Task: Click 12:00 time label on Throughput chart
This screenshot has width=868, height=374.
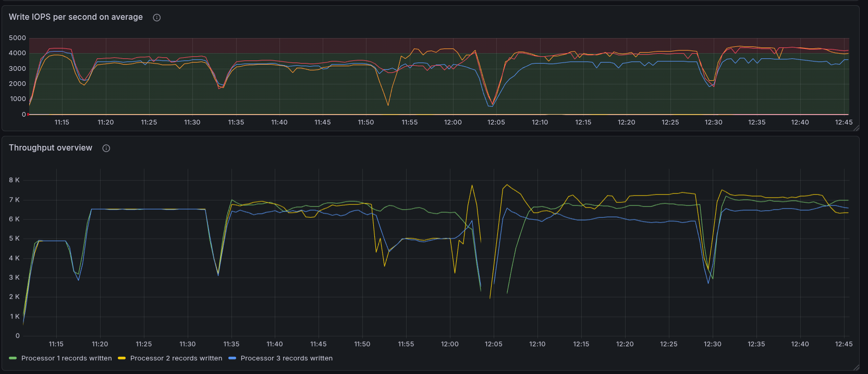Action: [449, 344]
